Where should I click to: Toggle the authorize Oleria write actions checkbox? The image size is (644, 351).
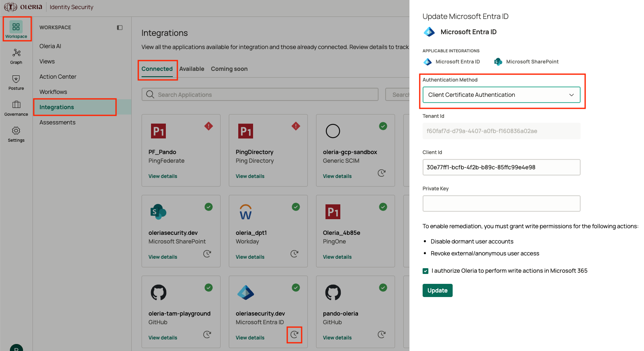click(x=425, y=271)
